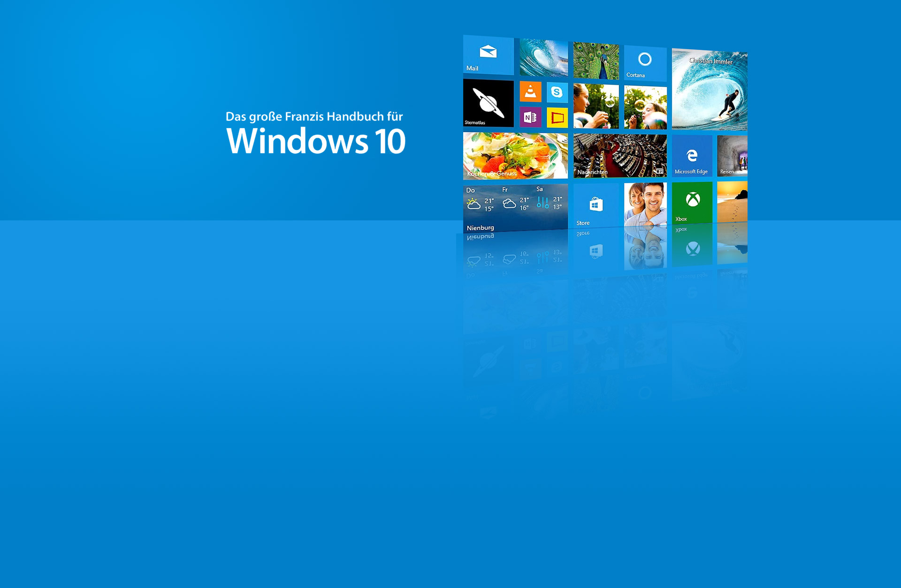The width and height of the screenshot is (901, 588).
Task: Click the sunset beach photo tile
Action: (x=732, y=202)
